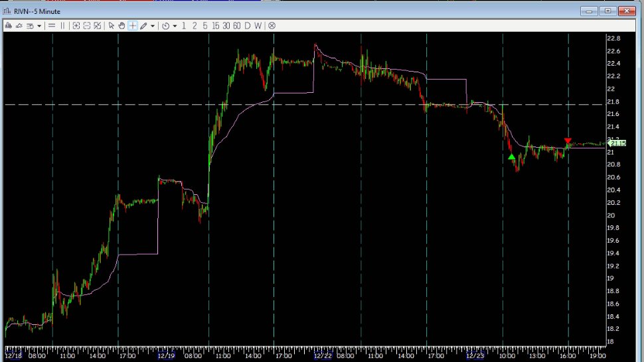Click the chart type icon in toolbar
The image size is (644, 362).
(8, 26)
